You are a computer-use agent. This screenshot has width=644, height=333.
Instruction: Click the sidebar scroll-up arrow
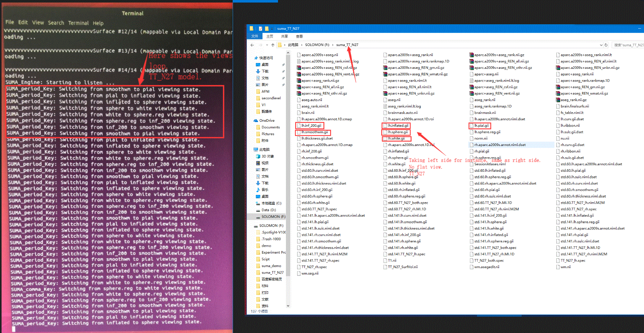tap(288, 53)
